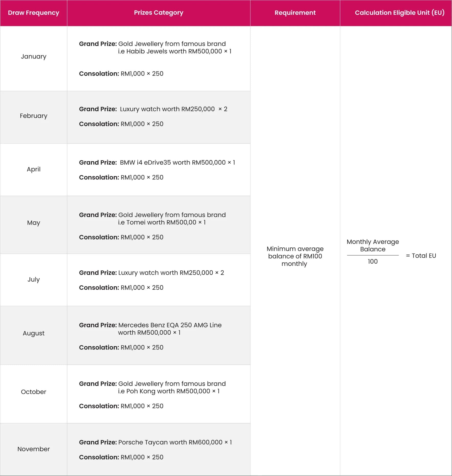The image size is (452, 476).
Task: Click the BMW i4 eDrive35 grand prize text
Action: [177, 163]
